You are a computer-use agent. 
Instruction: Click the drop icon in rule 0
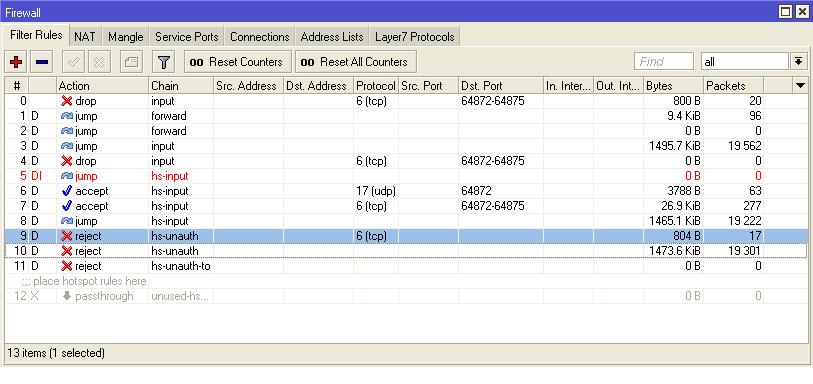click(x=66, y=101)
